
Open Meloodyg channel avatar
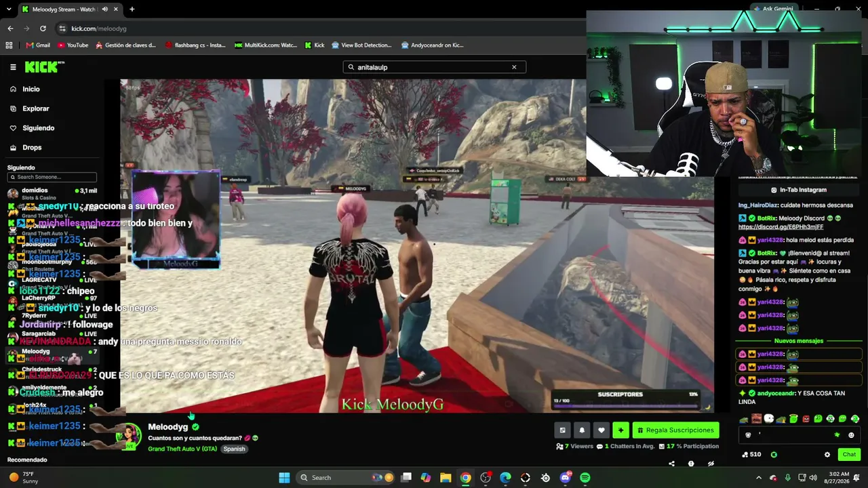coord(128,436)
